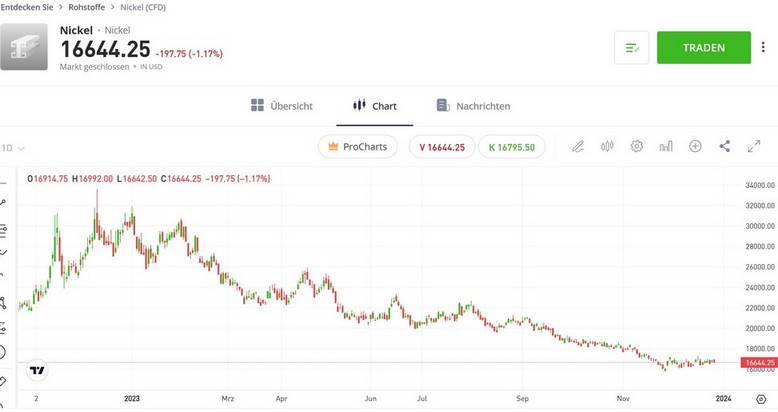The image size is (778, 412).
Task: Click the sell price V 16644.25
Action: coord(442,147)
